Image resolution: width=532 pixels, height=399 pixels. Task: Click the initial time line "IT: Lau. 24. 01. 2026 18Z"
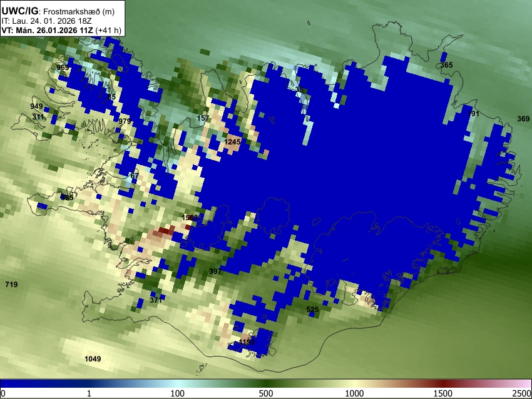click(x=46, y=21)
